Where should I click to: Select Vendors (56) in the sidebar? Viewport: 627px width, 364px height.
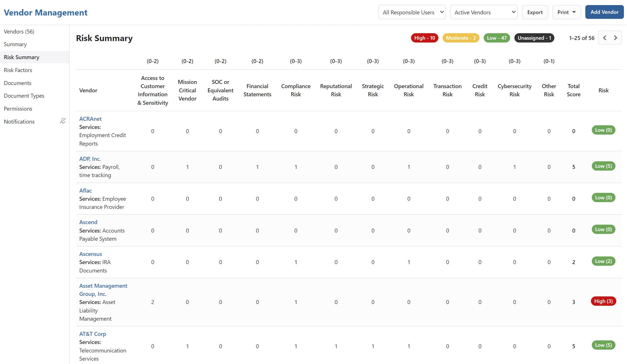(19, 32)
